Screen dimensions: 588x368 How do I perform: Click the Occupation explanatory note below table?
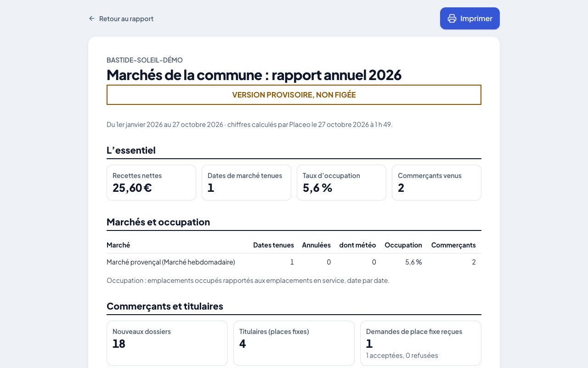pyautogui.click(x=248, y=280)
